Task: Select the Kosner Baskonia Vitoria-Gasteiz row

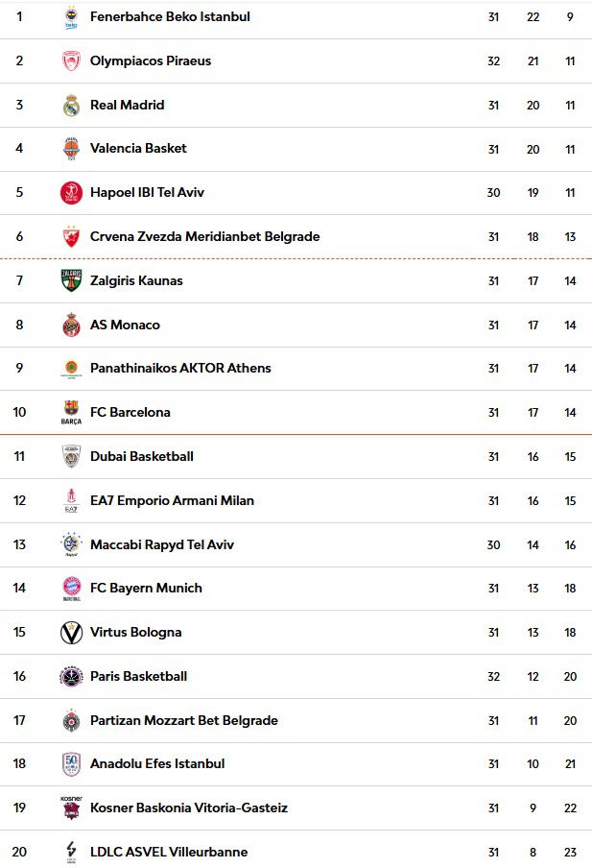Action: [296, 808]
